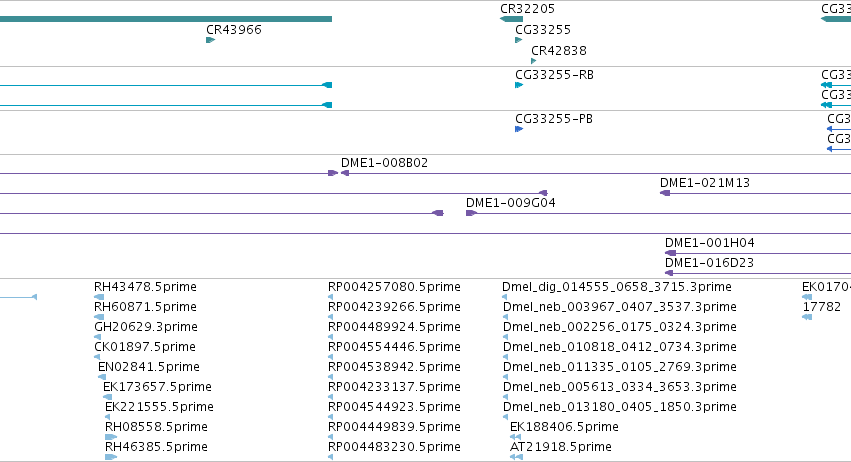Select the RP004538942.5prime label
Viewport: 851px width, 462px height.
[x=395, y=366]
